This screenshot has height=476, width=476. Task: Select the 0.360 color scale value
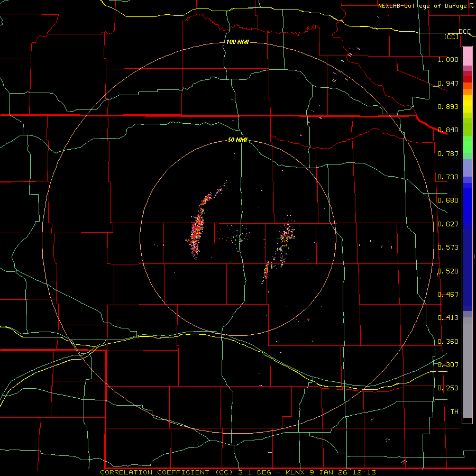point(448,342)
